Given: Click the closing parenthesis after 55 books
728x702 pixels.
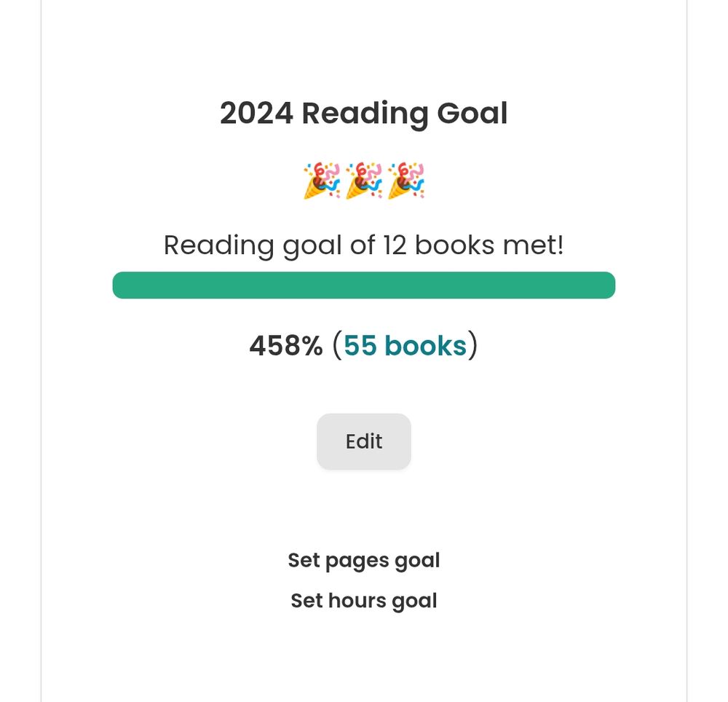Looking at the screenshot, I should (473, 346).
